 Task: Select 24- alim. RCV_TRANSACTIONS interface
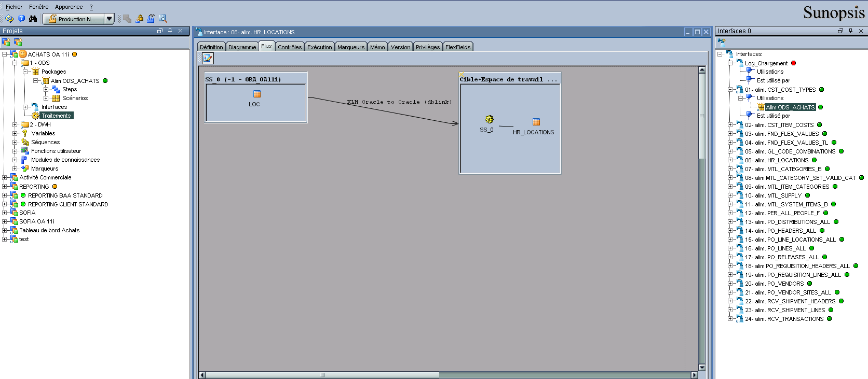click(784, 319)
